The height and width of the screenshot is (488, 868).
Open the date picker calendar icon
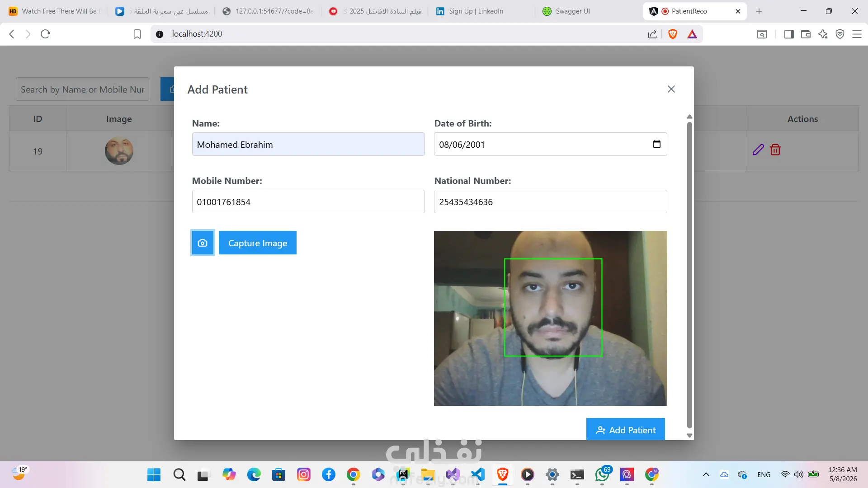click(657, 144)
